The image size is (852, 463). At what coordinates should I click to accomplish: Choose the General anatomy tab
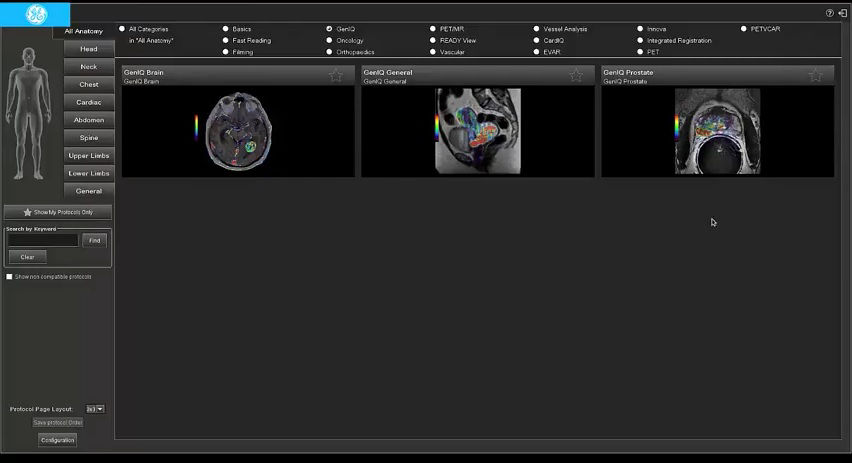[x=89, y=191]
